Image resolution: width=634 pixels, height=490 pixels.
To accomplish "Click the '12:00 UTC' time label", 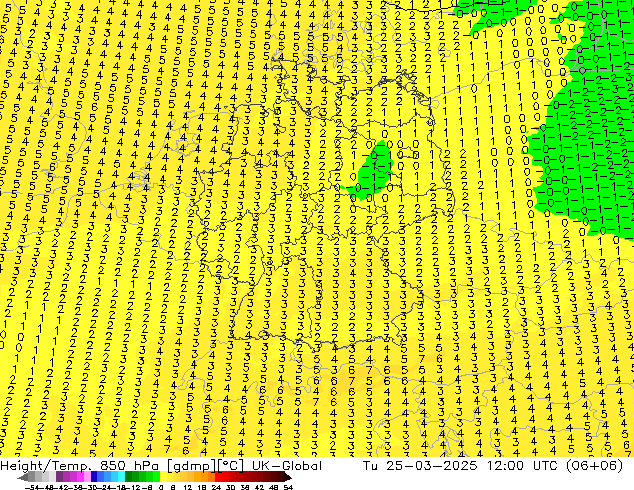I will tap(520, 466).
